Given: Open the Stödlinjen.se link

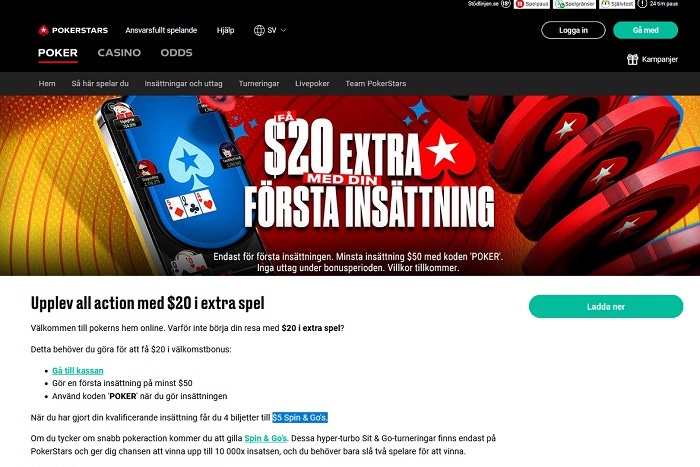Looking at the screenshot, I should click(x=483, y=4).
